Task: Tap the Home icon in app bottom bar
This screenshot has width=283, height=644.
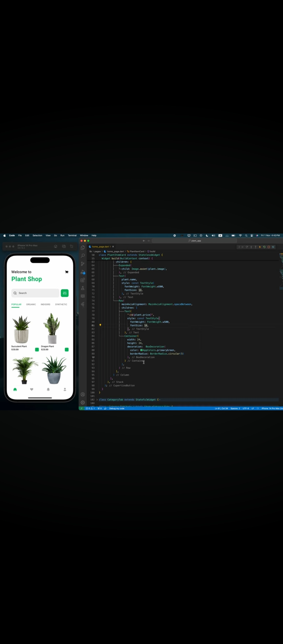Action: [15, 390]
